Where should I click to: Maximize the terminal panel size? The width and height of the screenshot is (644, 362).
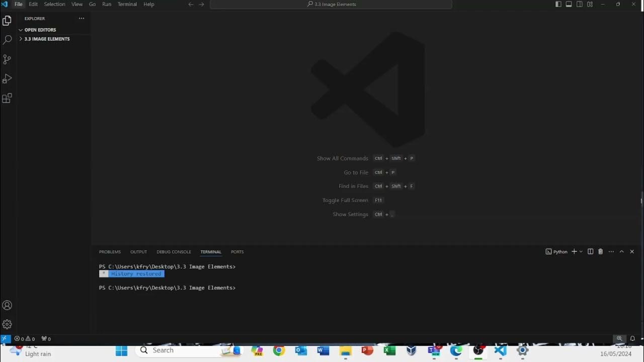pos(622,251)
